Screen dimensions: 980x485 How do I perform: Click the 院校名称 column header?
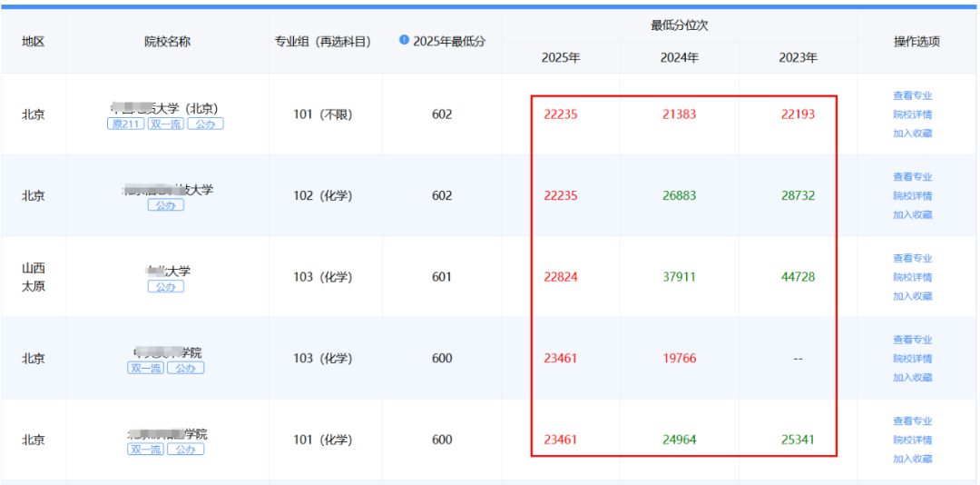coord(168,41)
